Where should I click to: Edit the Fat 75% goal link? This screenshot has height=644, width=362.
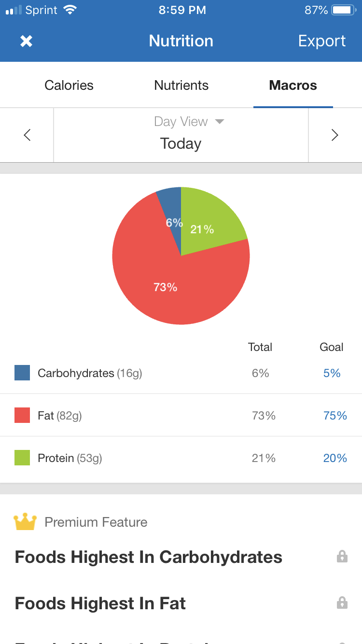(335, 416)
